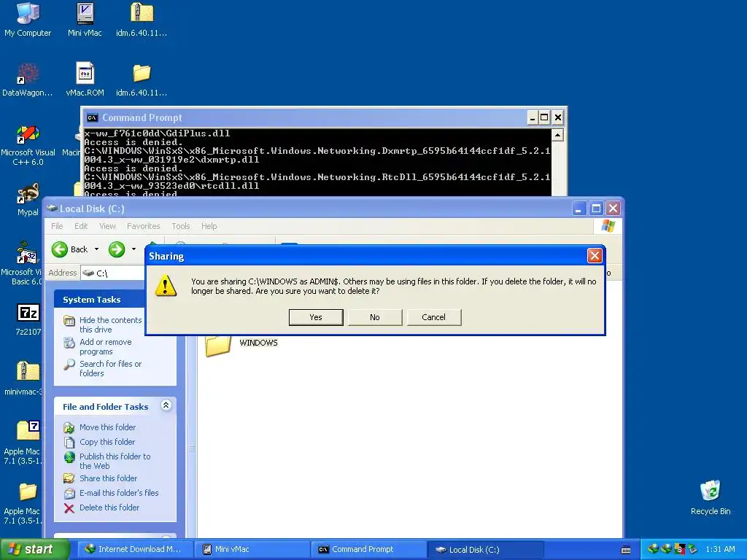Image resolution: width=747 pixels, height=560 pixels.
Task: Open the Help menu in Explorer
Action: coord(209,226)
